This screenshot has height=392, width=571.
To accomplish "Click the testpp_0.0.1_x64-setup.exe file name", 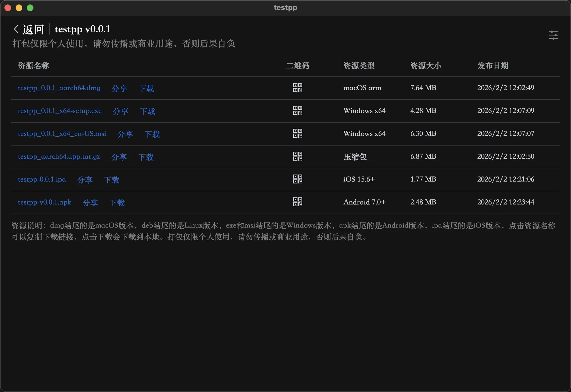I will (x=60, y=111).
